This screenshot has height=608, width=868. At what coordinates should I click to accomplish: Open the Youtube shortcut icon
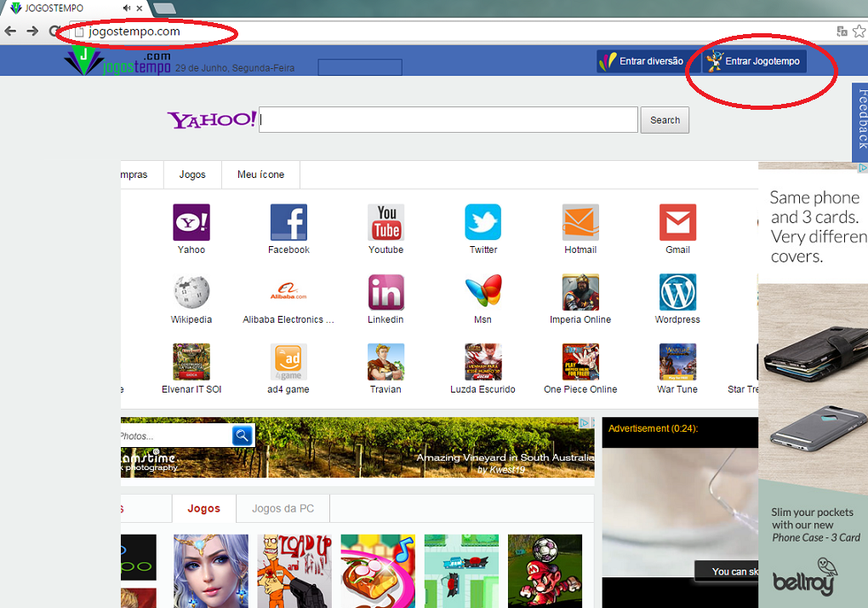(385, 222)
